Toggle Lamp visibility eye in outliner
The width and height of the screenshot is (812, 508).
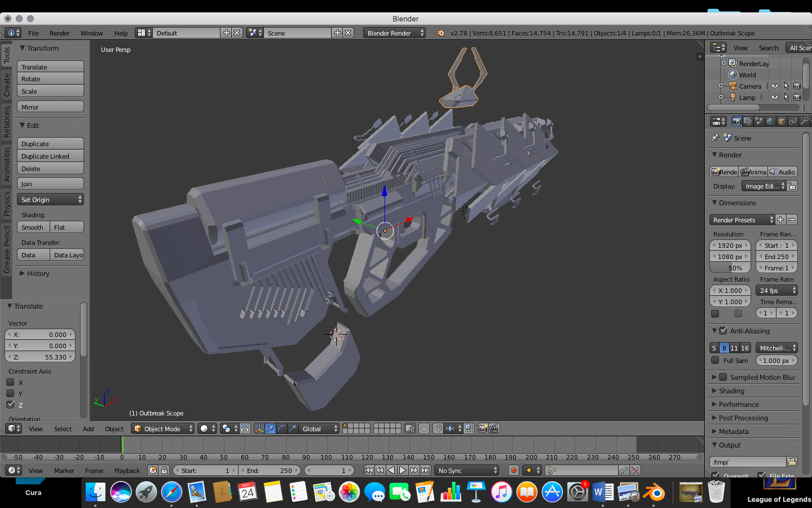[775, 97]
